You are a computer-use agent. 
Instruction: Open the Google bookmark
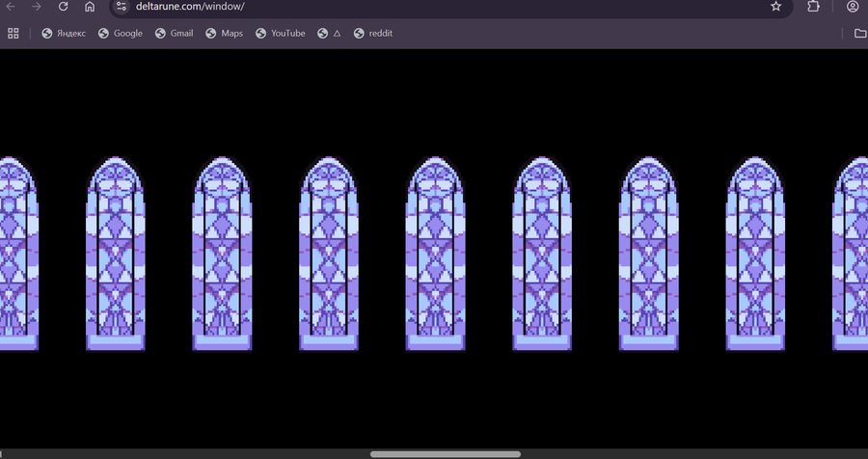coord(121,33)
